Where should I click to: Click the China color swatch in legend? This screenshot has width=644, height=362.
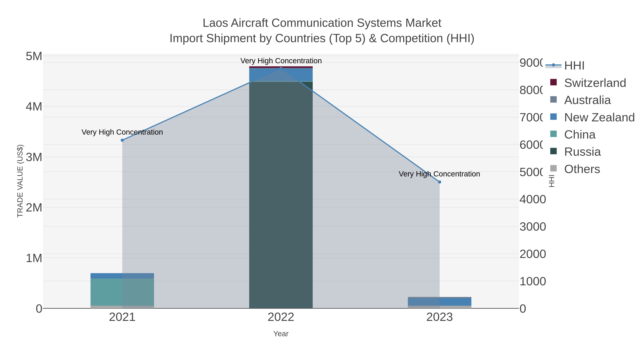point(553,134)
